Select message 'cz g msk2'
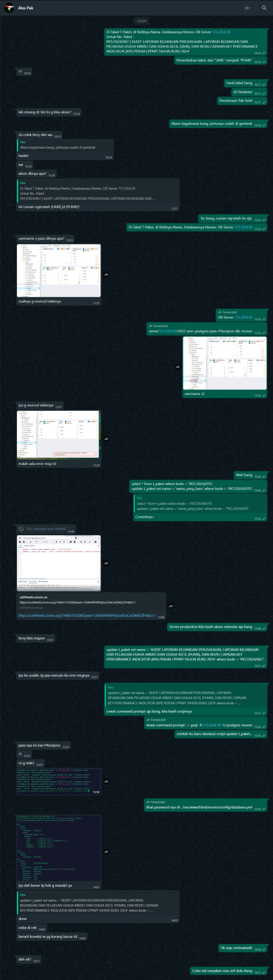This screenshot has width=273, height=980. (31, 763)
